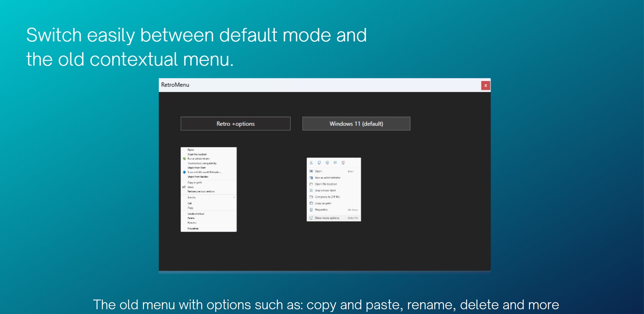Select the Windows 11 (default) button
Image resolution: width=644 pixels, height=314 pixels.
356,124
